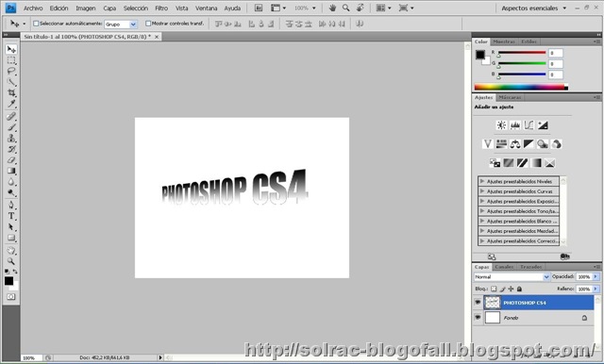Select the Lasso tool

(11, 71)
